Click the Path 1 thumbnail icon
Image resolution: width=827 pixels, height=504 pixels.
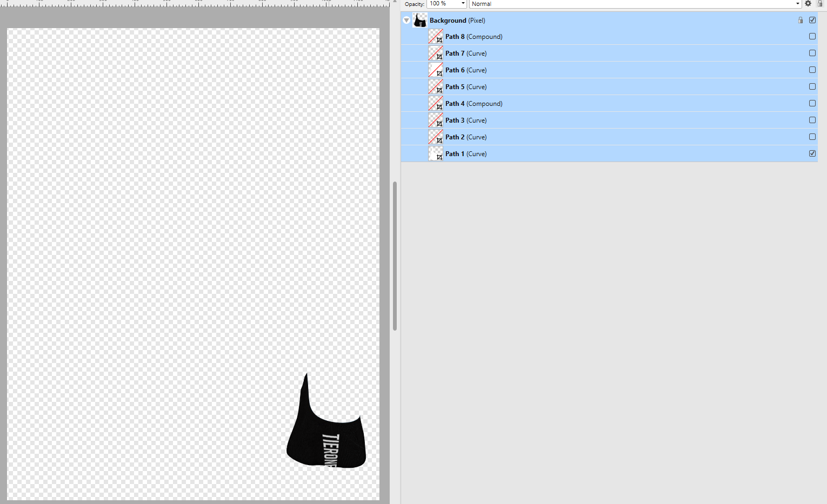point(436,154)
